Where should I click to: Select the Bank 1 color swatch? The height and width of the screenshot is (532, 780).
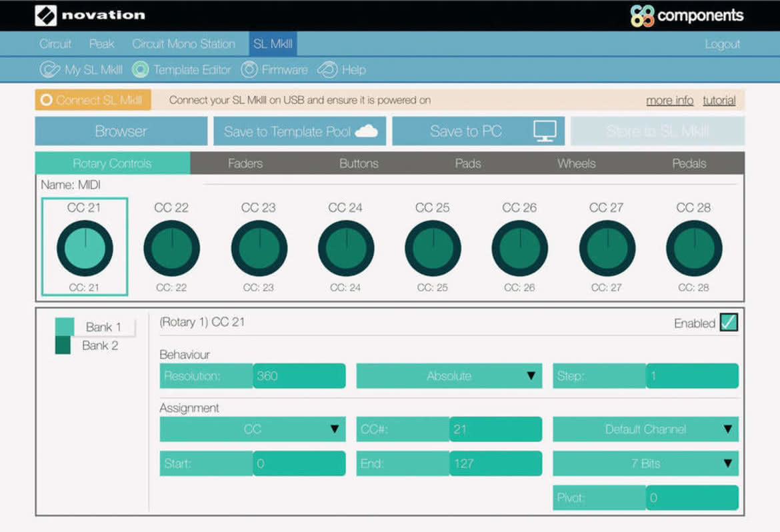(65, 327)
